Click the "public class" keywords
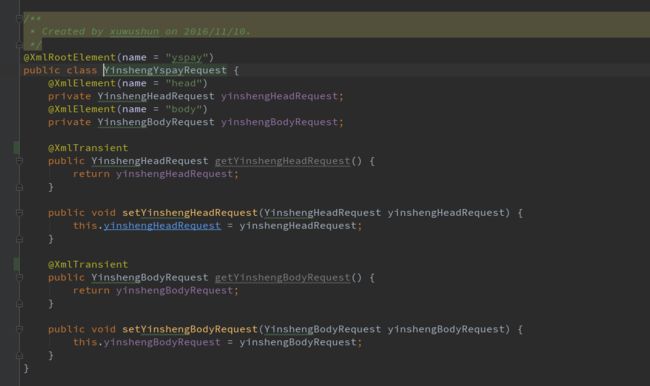 click(60, 70)
